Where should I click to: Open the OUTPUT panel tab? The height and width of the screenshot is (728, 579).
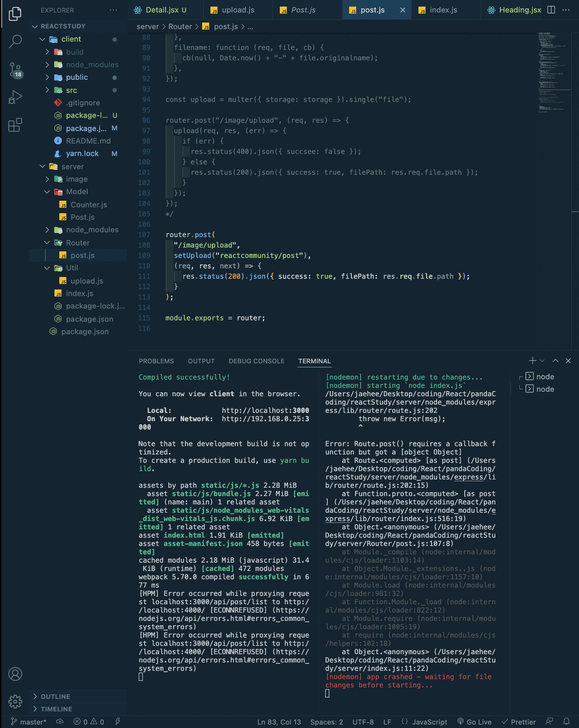coord(201,361)
